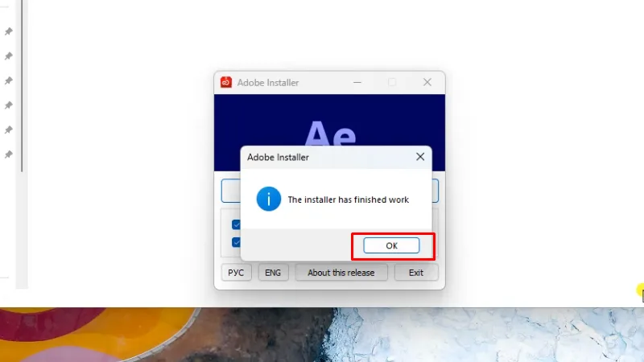Screen dimensions: 644x362
Task: Switch installer language with РУС button
Action: tap(236, 273)
